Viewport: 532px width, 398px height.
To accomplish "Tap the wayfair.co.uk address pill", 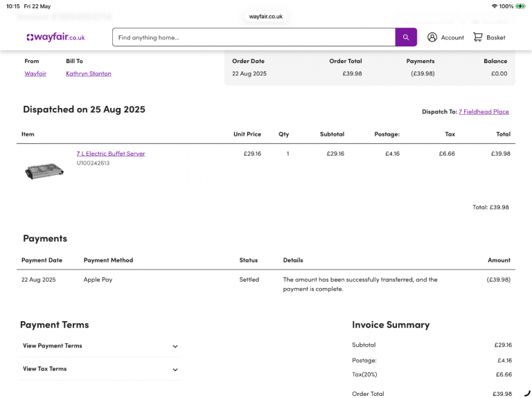I will coord(266,17).
